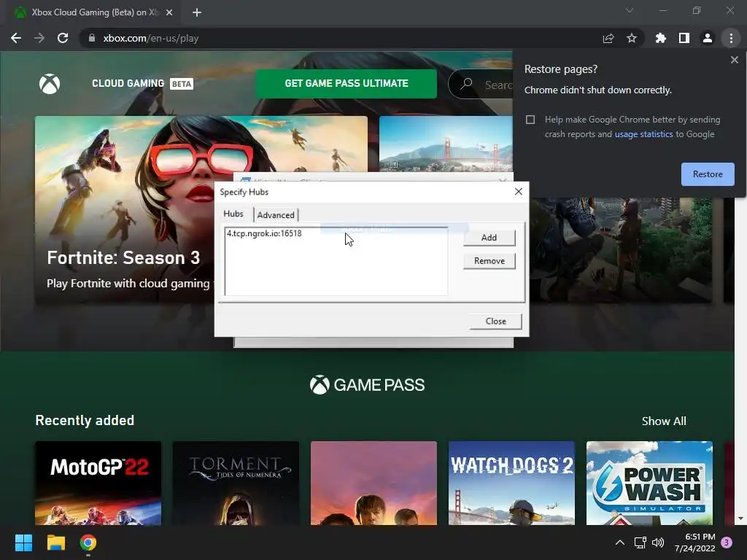Show hidden system tray icons
747x560 pixels.
click(619, 542)
